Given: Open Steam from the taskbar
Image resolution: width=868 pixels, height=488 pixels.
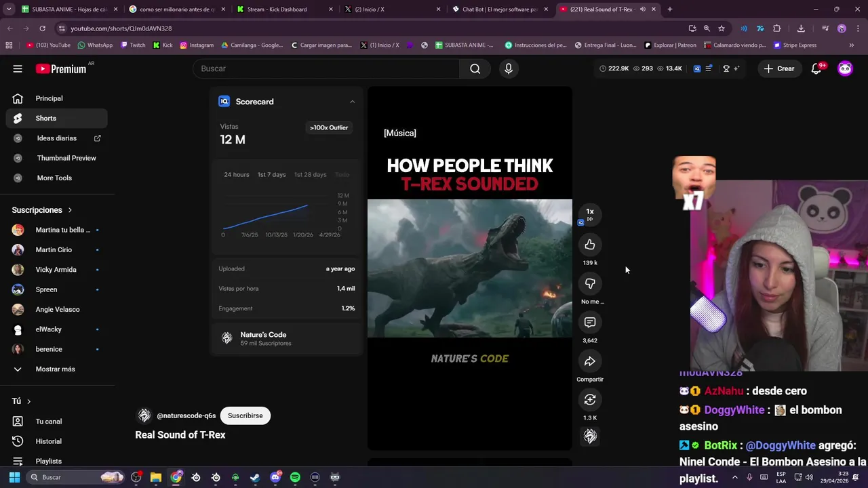Looking at the screenshot, I should point(255,477).
